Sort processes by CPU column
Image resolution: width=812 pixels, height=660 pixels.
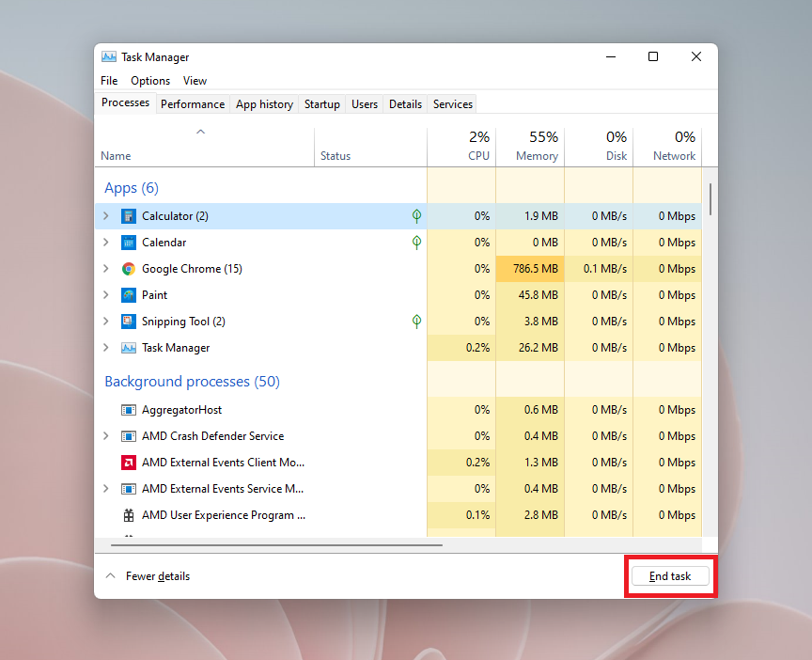click(461, 148)
